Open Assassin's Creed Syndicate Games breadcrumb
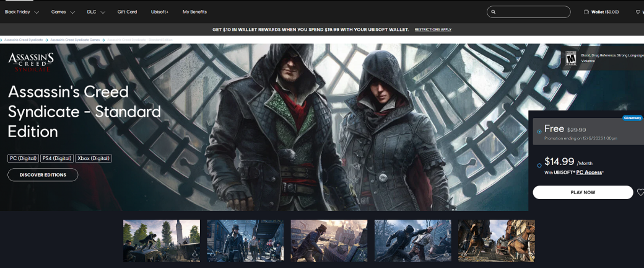 tap(75, 40)
